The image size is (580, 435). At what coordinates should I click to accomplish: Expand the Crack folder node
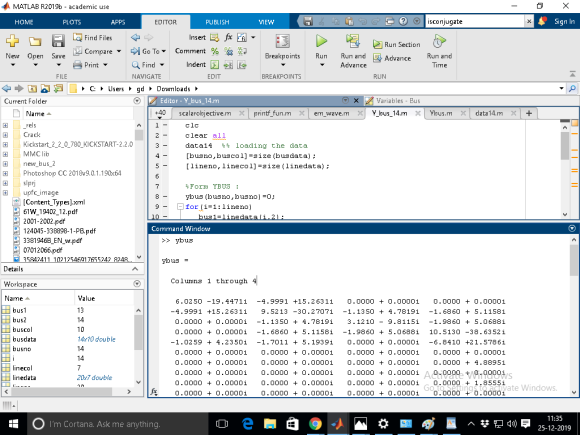click(x=6, y=135)
